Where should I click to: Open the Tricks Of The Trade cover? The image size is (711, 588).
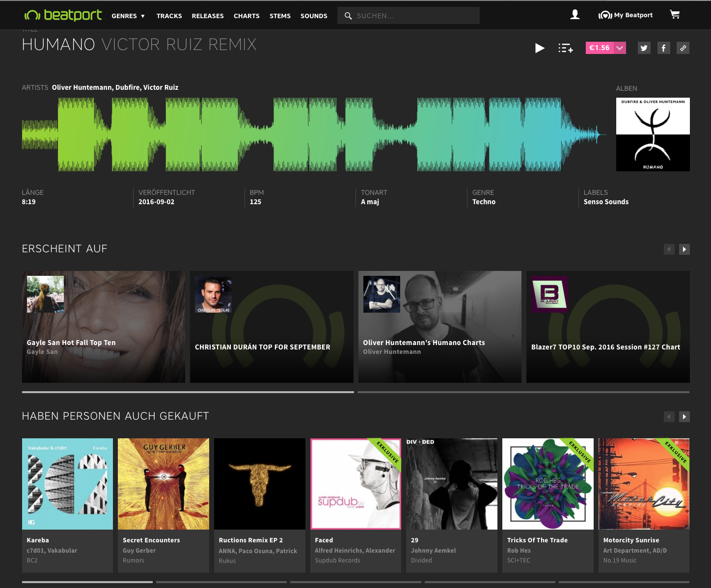point(548,484)
